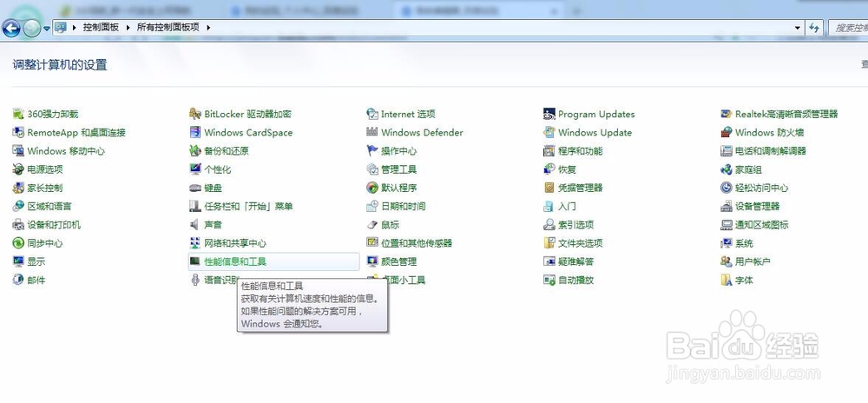Image resolution: width=868 pixels, height=403 pixels.
Task: Click the Internet 选项 icon
Action: (372, 114)
